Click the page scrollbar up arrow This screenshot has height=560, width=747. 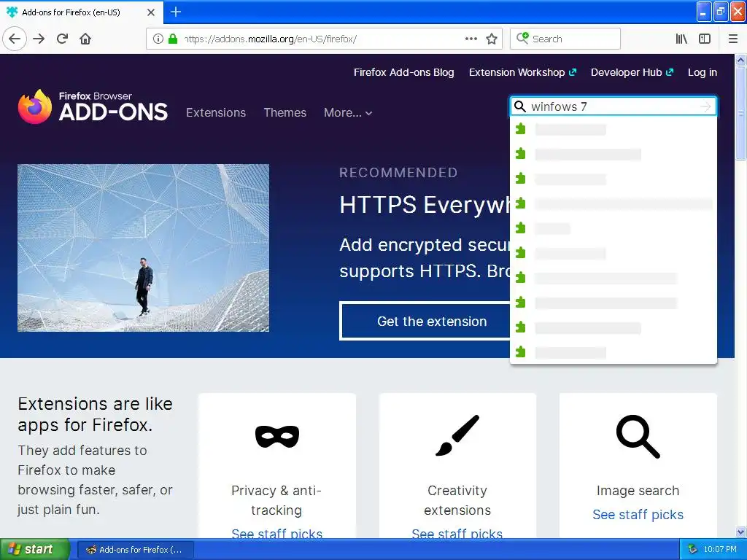[740, 60]
